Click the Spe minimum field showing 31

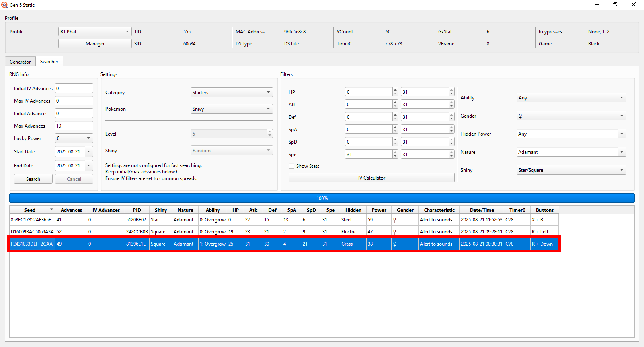coord(368,154)
